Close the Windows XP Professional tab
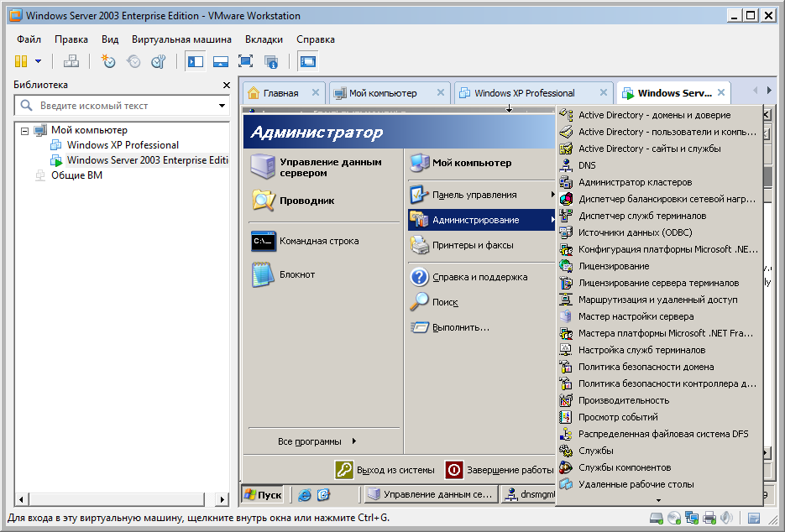785x532 pixels. pos(604,92)
